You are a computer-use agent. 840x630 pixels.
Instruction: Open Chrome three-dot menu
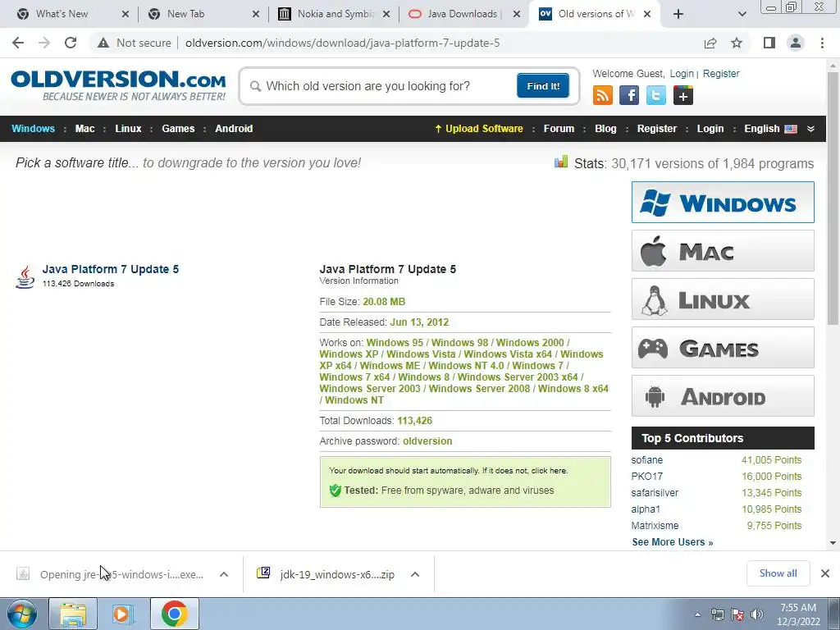coord(822,43)
